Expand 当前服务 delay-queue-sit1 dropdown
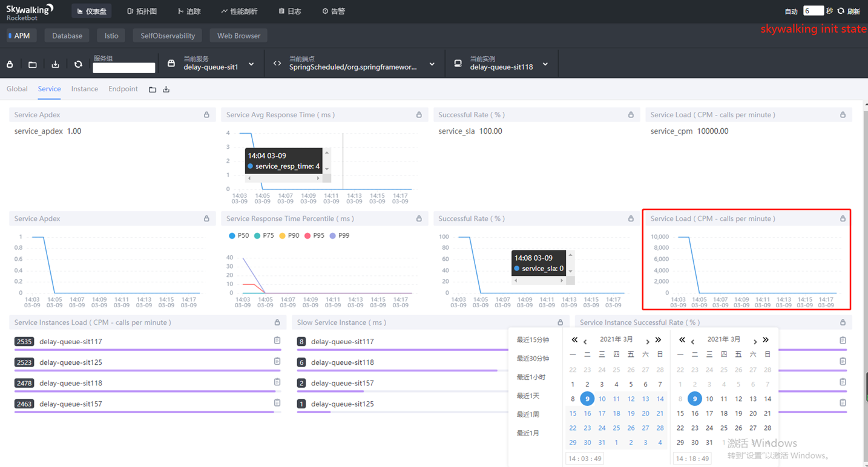The height and width of the screenshot is (467, 868). tap(251, 64)
